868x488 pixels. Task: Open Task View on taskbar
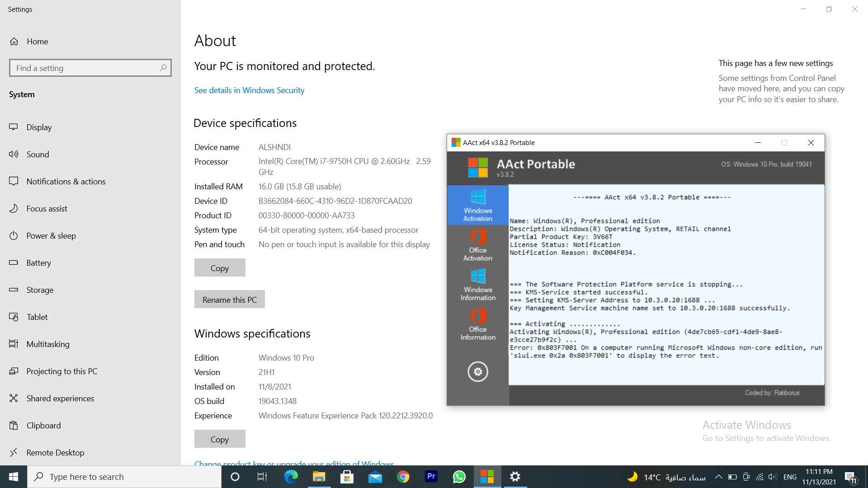tap(262, 477)
